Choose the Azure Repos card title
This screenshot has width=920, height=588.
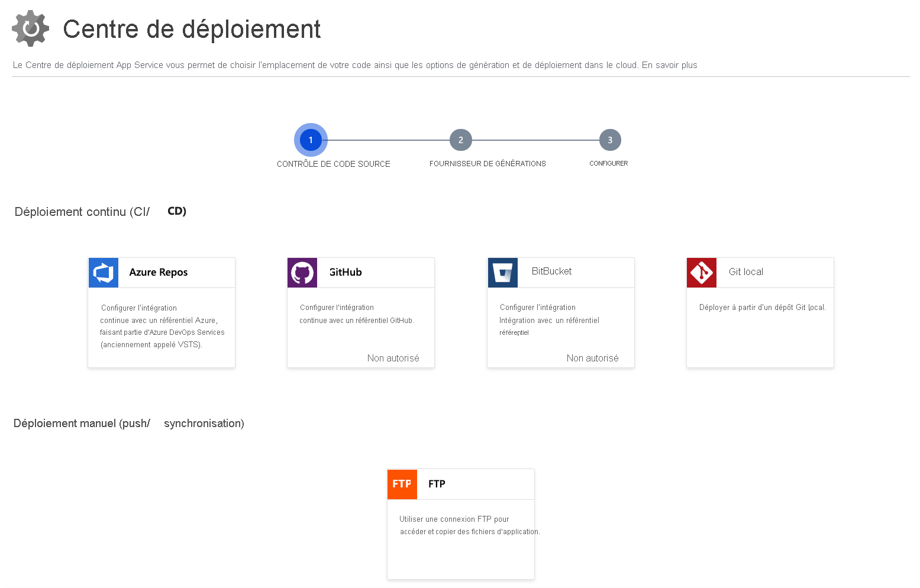coord(159,272)
